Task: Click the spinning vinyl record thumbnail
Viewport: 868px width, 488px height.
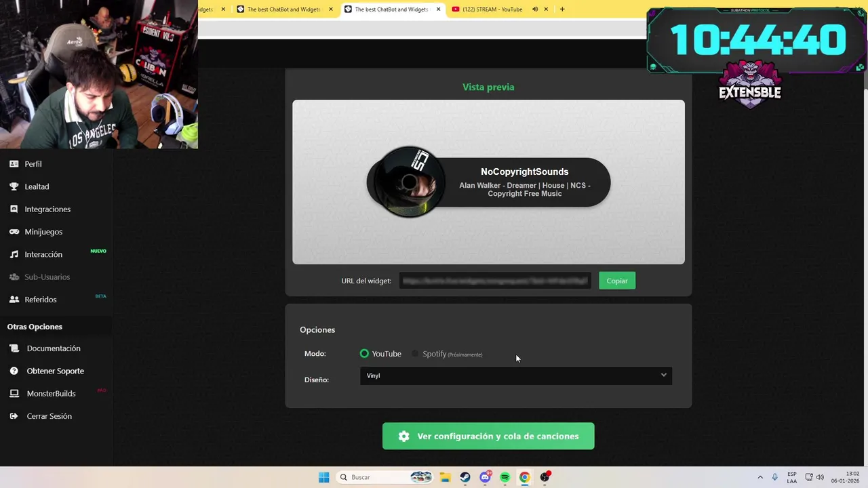Action: [409, 182]
